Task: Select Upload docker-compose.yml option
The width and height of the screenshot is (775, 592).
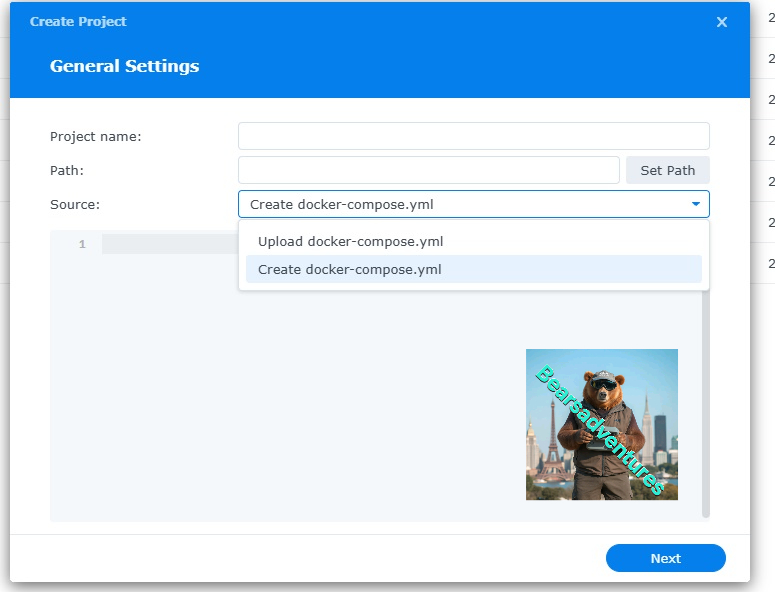Action: 350,241
